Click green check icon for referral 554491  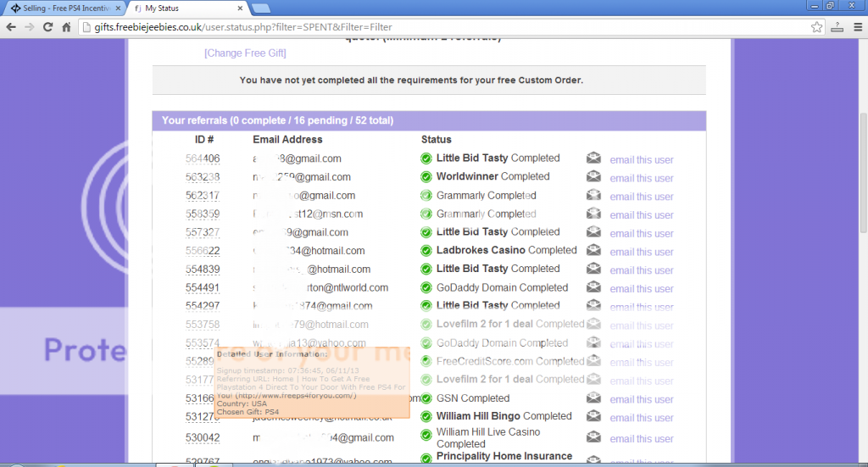(426, 287)
